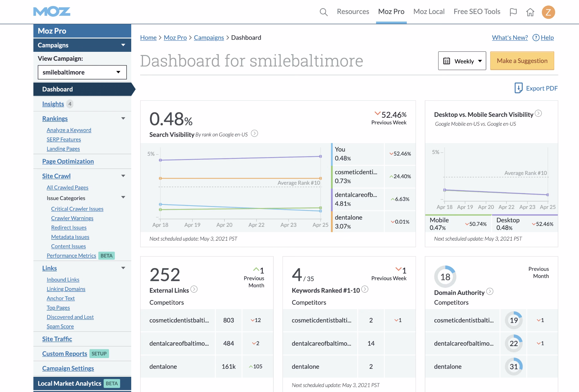Click cosmeticdentistbalti authority gauge 19
Image resolution: width=579 pixels, height=392 pixels.
point(514,320)
